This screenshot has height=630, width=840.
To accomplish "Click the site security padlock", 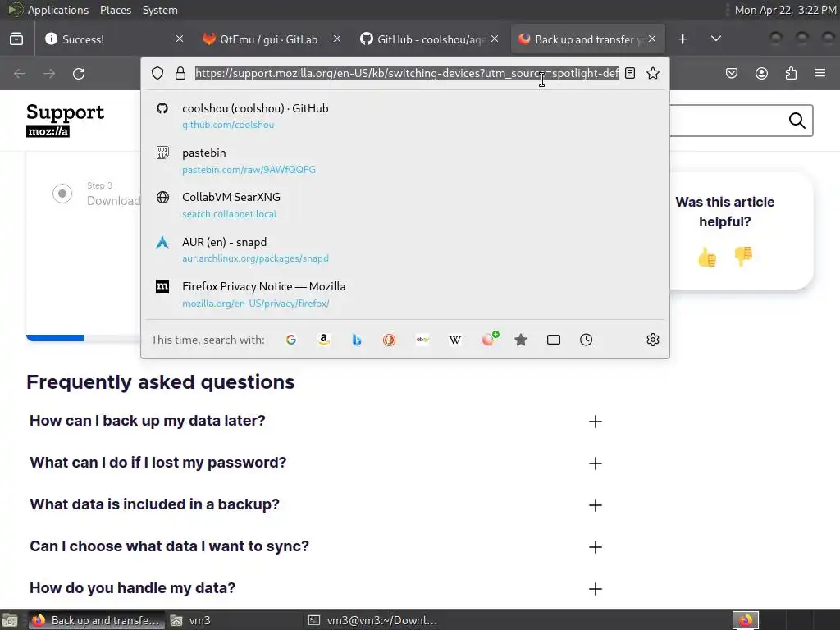I will [180, 73].
